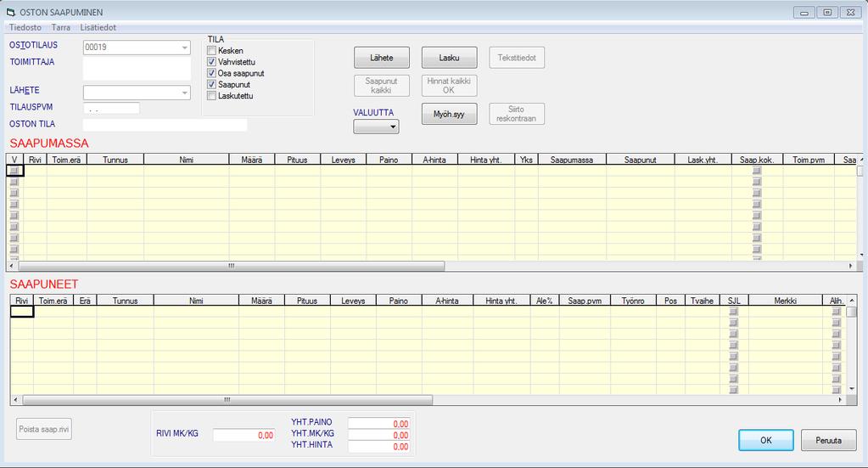Click the OSTON TILA field
The width and height of the screenshot is (868, 468).
pos(165,125)
